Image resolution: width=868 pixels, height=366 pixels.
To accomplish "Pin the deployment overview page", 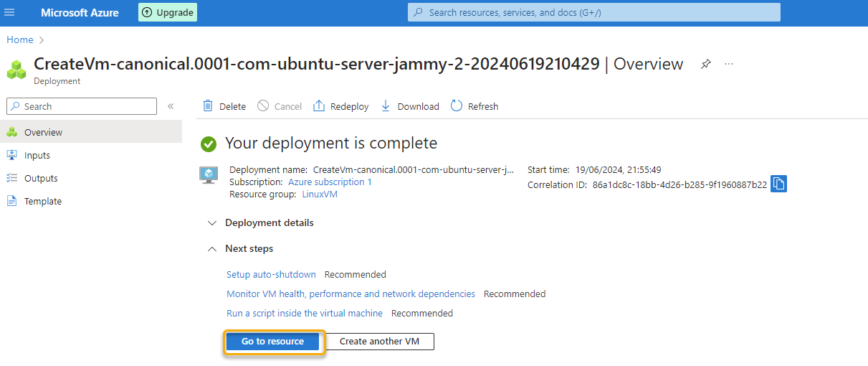I will (706, 64).
